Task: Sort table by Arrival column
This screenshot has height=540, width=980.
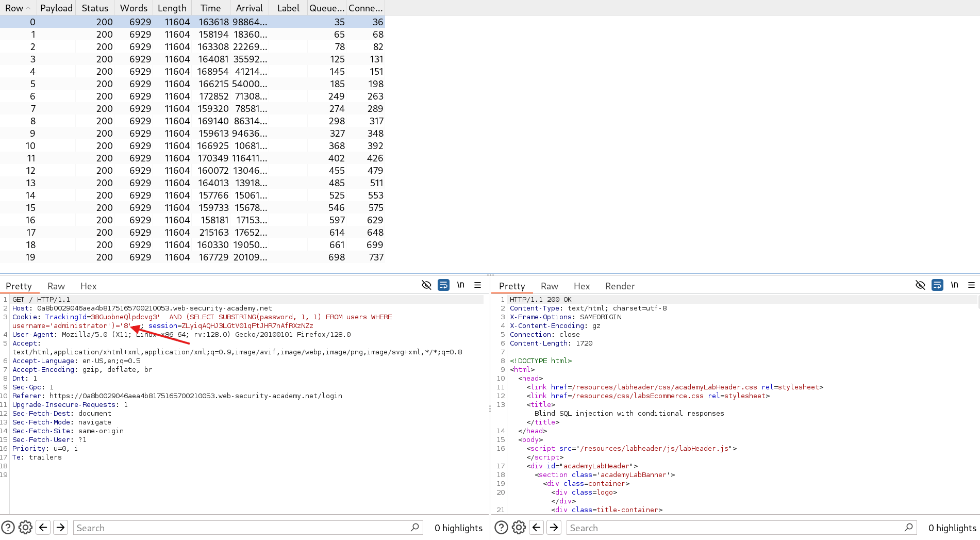Action: tap(250, 8)
